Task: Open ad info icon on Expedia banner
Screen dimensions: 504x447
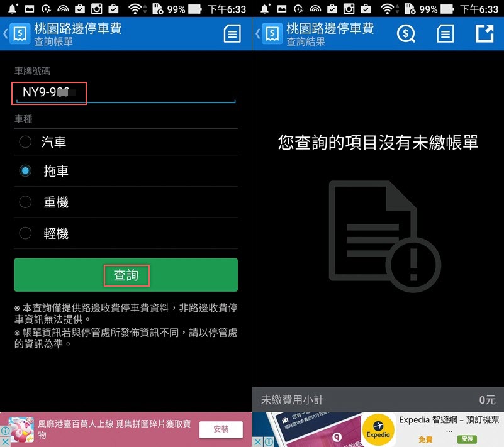Action: (269, 442)
